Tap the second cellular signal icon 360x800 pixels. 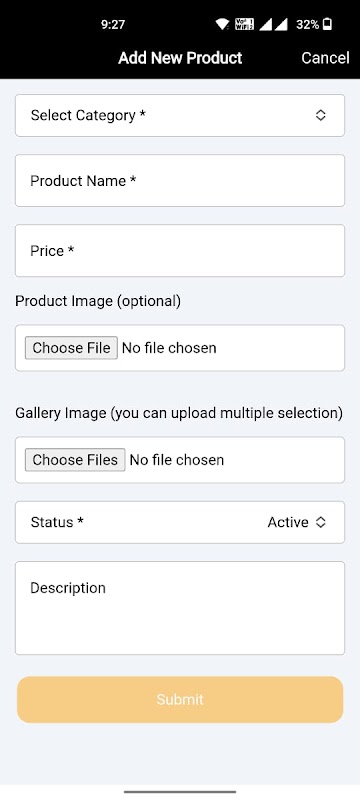(x=281, y=24)
